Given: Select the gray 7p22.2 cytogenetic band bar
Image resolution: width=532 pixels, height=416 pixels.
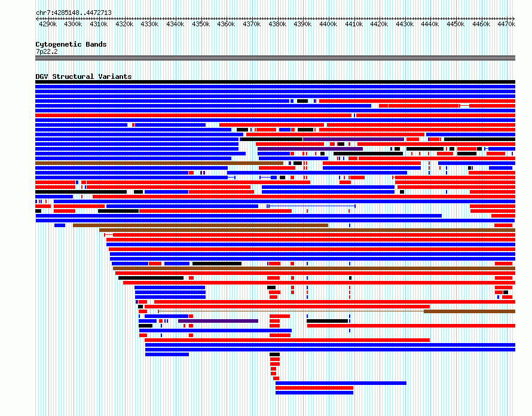Looking at the screenshot, I should tap(275, 58).
